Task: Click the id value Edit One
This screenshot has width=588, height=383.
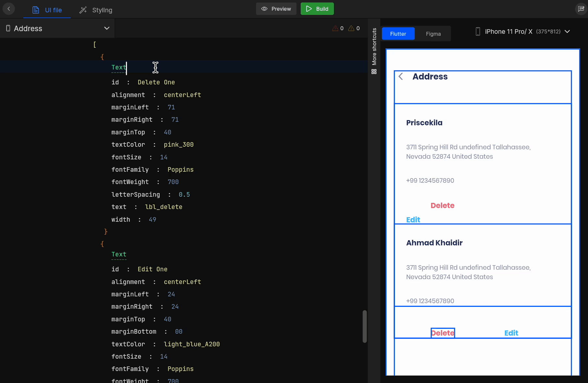Action: tap(153, 269)
